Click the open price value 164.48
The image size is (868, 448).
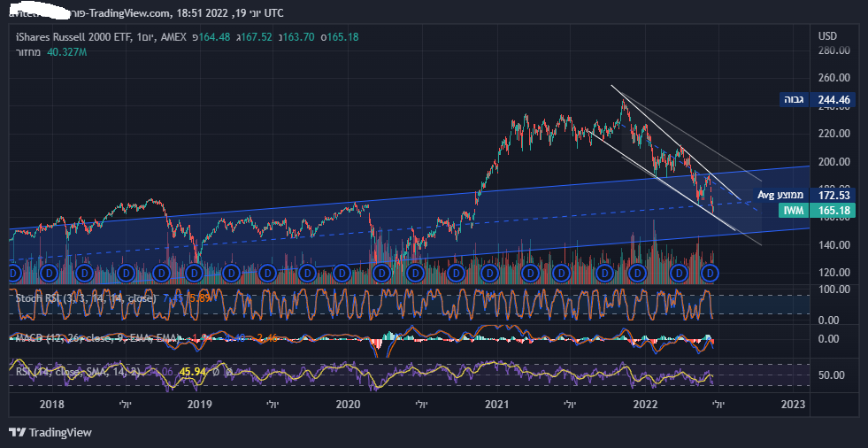[215, 37]
